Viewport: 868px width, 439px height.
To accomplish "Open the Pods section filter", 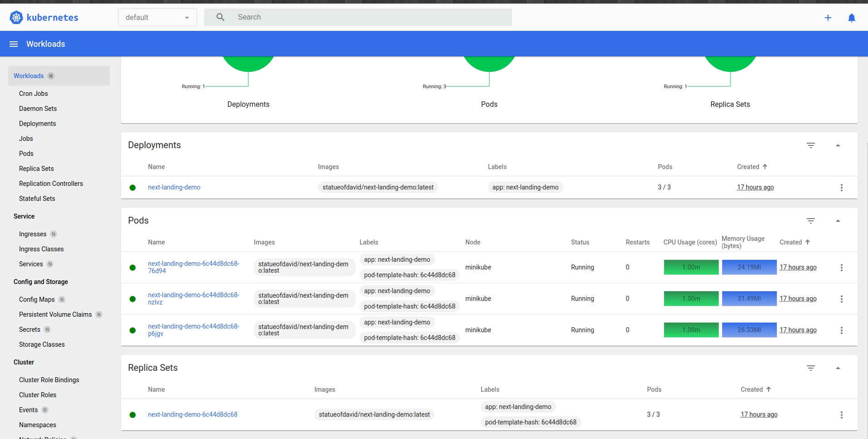I will click(811, 221).
